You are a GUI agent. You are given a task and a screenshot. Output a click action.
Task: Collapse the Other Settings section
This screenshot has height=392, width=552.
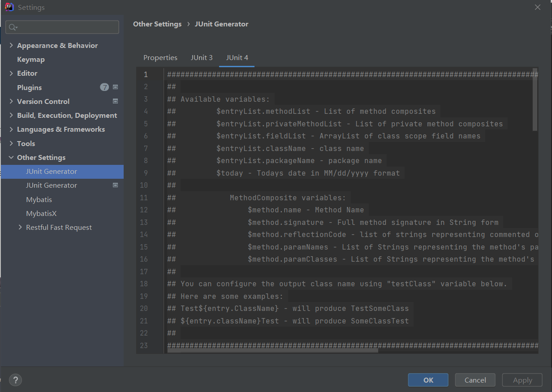click(11, 157)
